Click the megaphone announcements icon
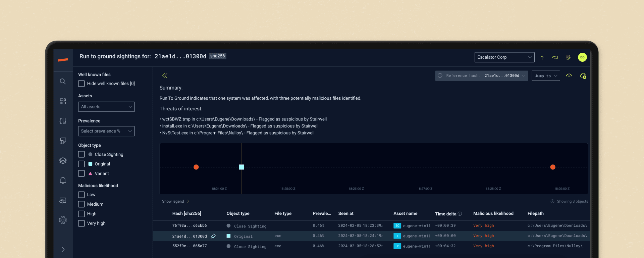 pyautogui.click(x=555, y=57)
